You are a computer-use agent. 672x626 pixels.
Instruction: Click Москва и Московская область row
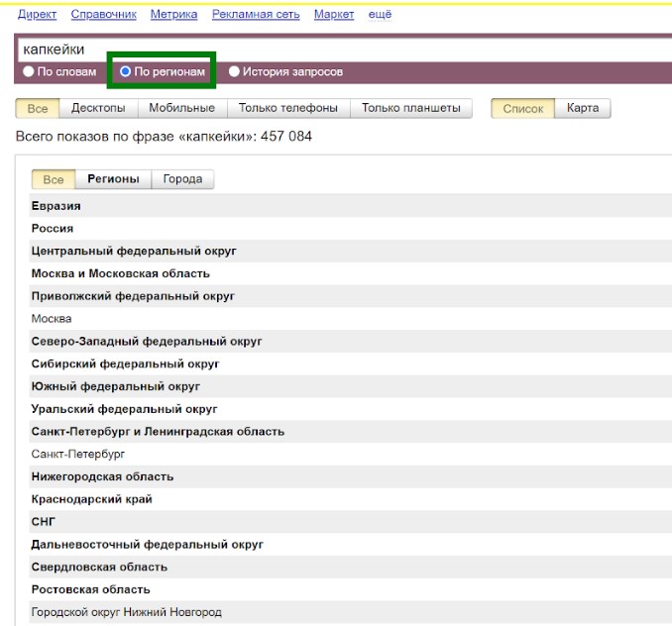(351, 273)
